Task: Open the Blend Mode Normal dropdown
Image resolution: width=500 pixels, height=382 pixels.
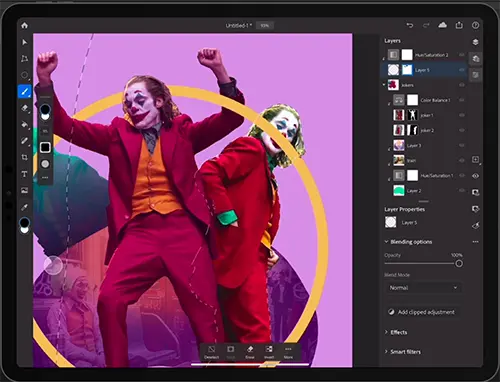Action: pyautogui.click(x=423, y=288)
